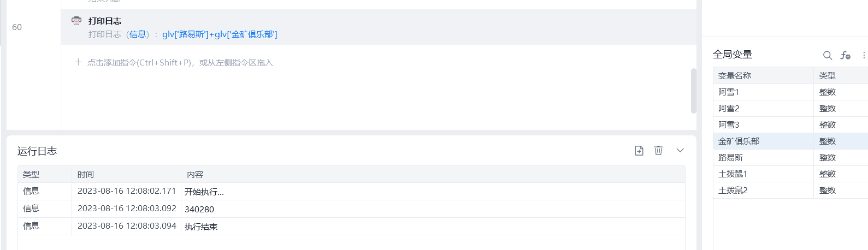Click the plus icon to add command
The image size is (868, 250).
[78, 62]
